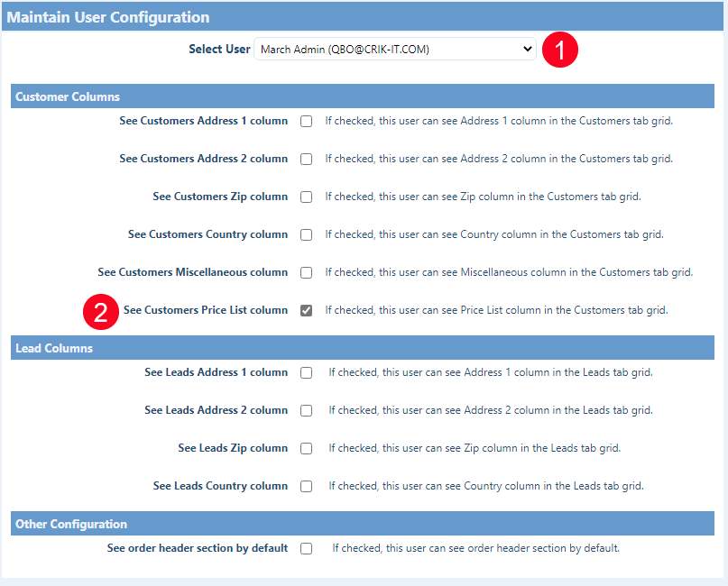Check the See Customers Address 2 column box
The image size is (728, 586).
(307, 159)
